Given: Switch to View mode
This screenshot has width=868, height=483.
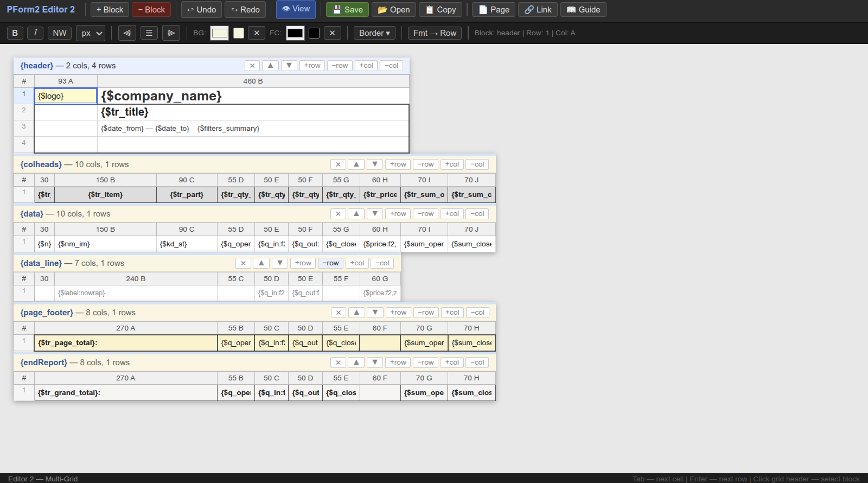Looking at the screenshot, I should pyautogui.click(x=296, y=9).
